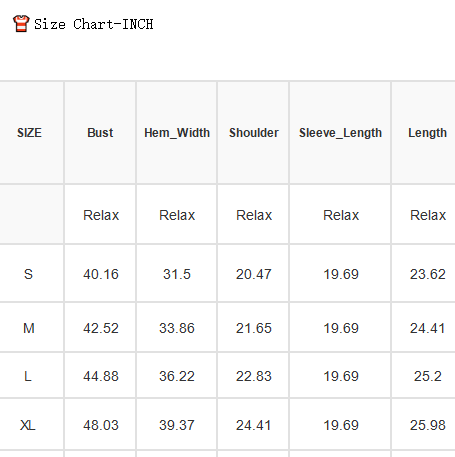Click the Shoulder column header
This screenshot has width=455, height=457.
click(x=254, y=133)
